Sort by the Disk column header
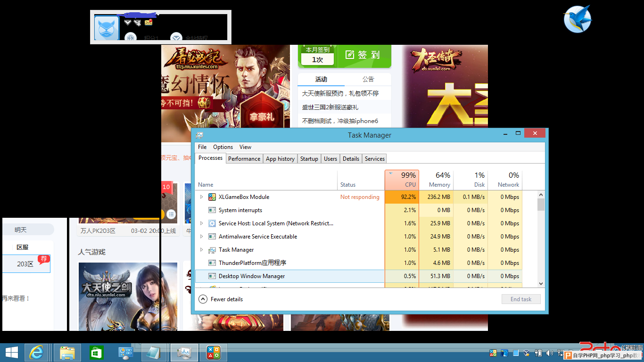The image size is (644, 362). tap(471, 180)
